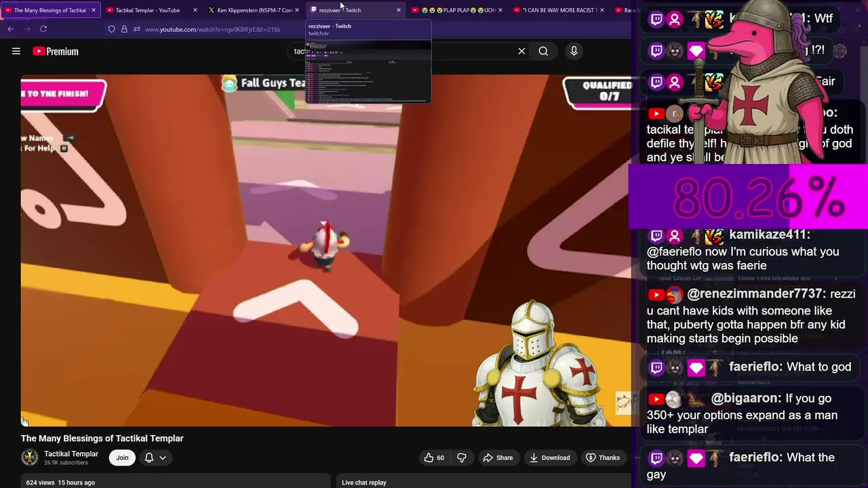Close the Ken Klippenstein tab
Viewport: 868px width, 488px height.
point(297,10)
